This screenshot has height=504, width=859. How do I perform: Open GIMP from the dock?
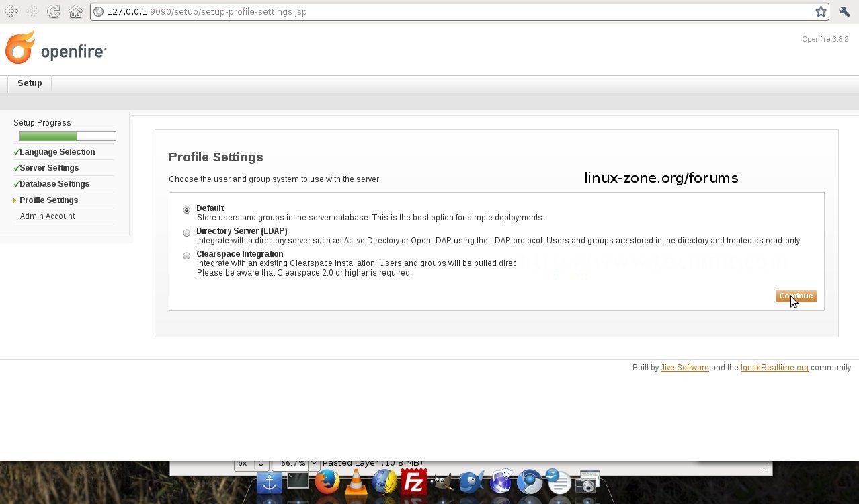click(442, 482)
